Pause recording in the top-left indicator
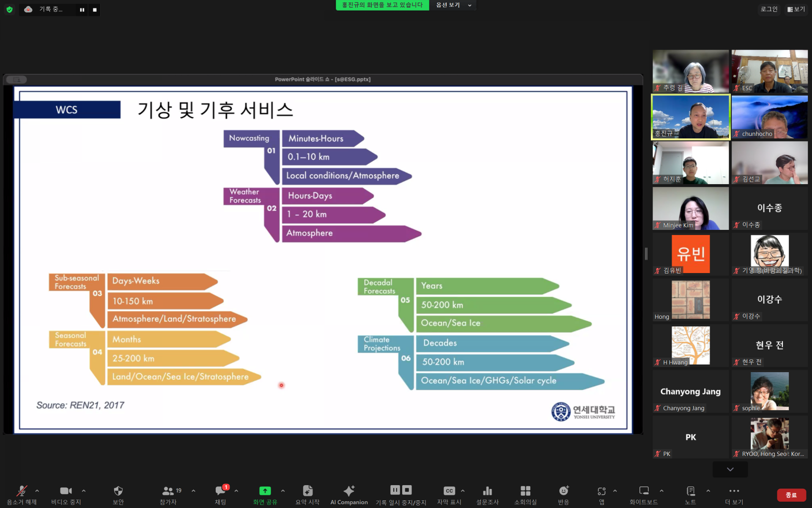The height and width of the screenshot is (508, 812). (82, 9)
